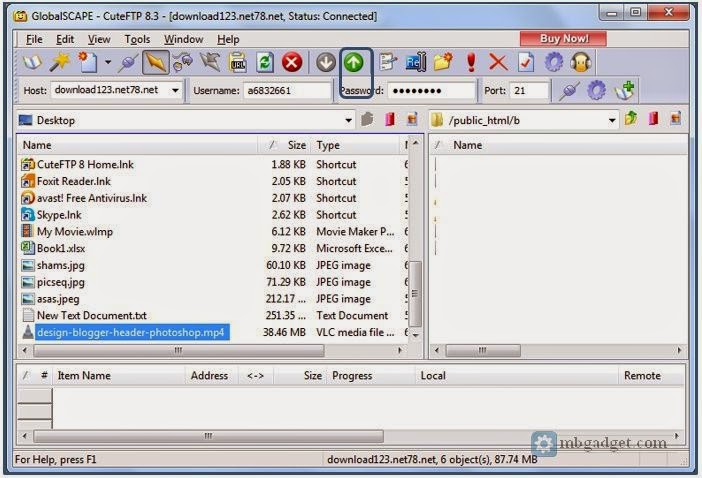Screen dimensions: 702x478
Task: Open the View menu
Action: click(99, 39)
